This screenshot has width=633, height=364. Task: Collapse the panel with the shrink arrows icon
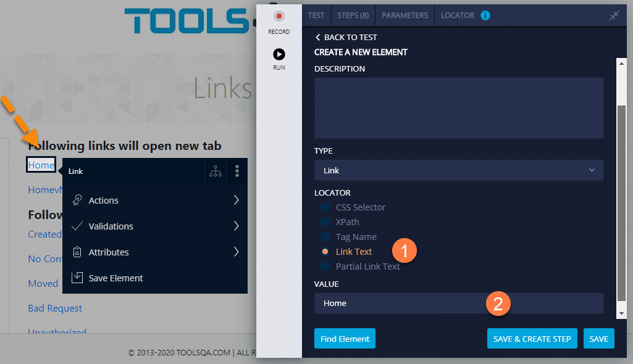tap(614, 15)
